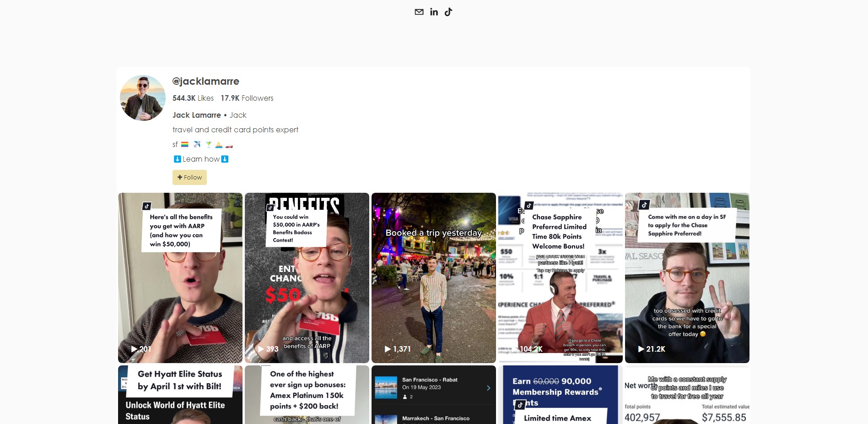Open San Francisco - Rabat flights video
The image size is (868, 424).
tap(434, 395)
